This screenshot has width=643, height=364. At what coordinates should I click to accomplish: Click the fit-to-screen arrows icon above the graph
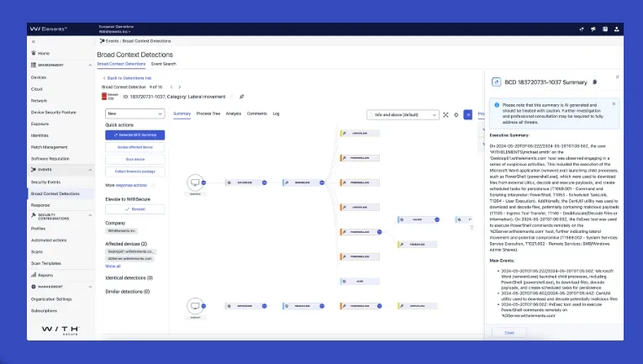445,115
